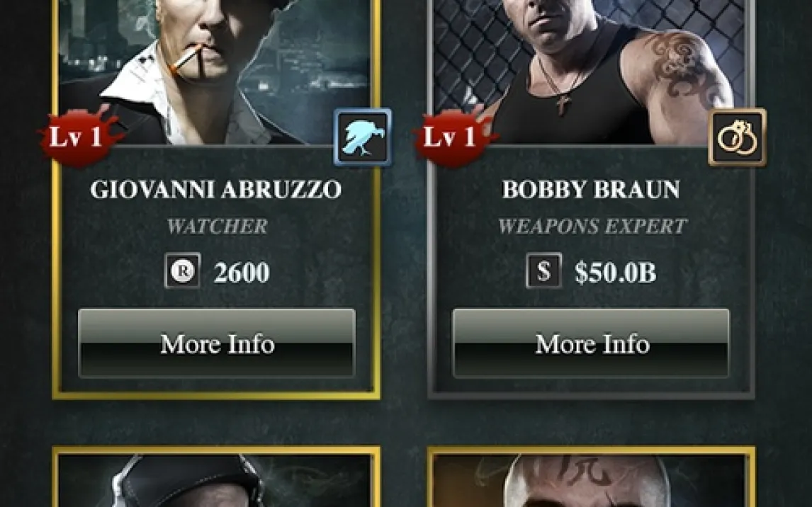Select the tattooed bald character card below Bobby
Viewport: 812px width, 507px height.
coord(591,477)
